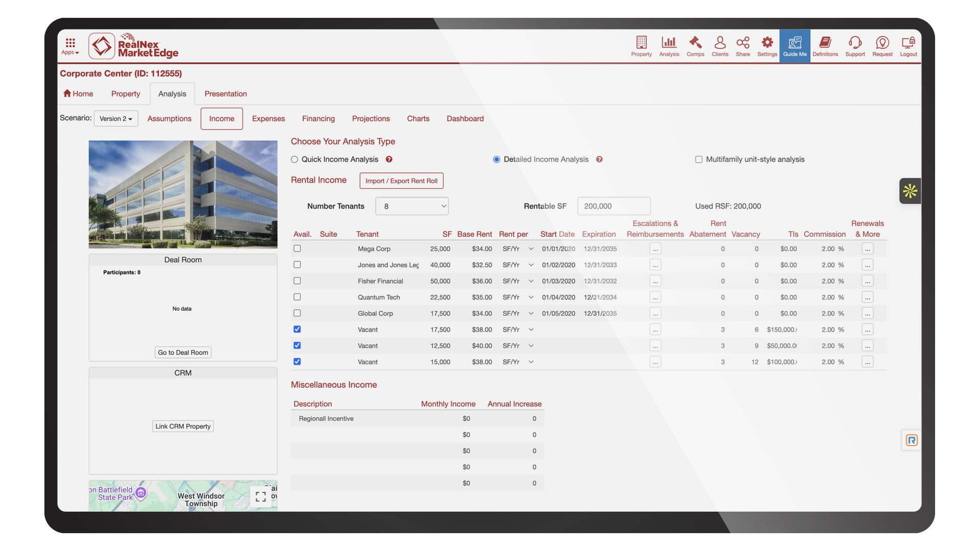Image resolution: width=980 pixels, height=551 pixels.
Task: Open the Projections sub-tab
Action: click(x=371, y=118)
